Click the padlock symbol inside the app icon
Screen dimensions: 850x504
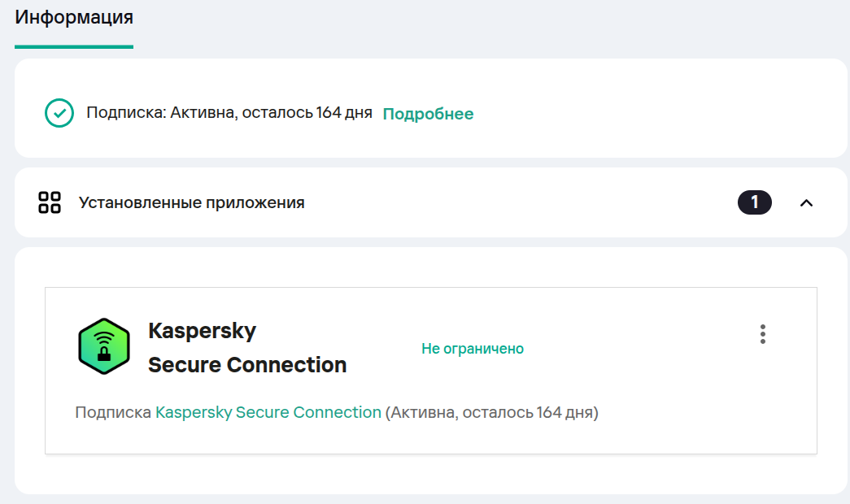tap(103, 354)
